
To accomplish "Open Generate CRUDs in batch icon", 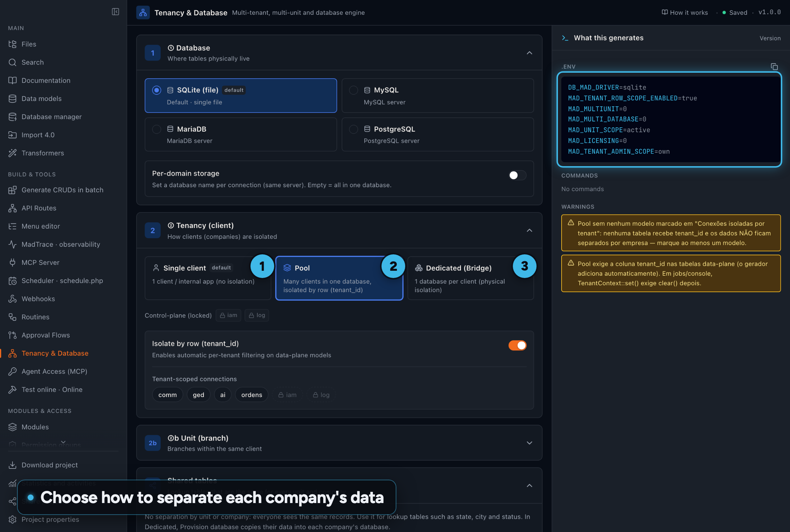I will pos(13,190).
